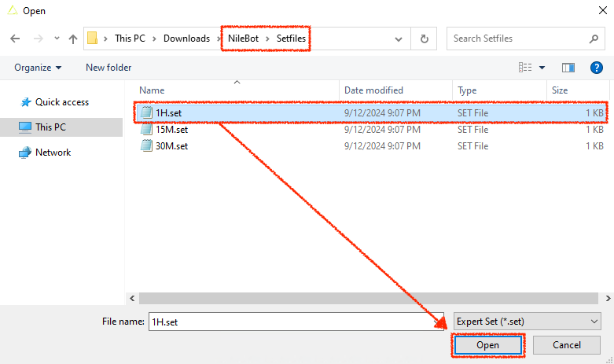Select the 1H.set file
This screenshot has width=614, height=364.
(x=370, y=113)
